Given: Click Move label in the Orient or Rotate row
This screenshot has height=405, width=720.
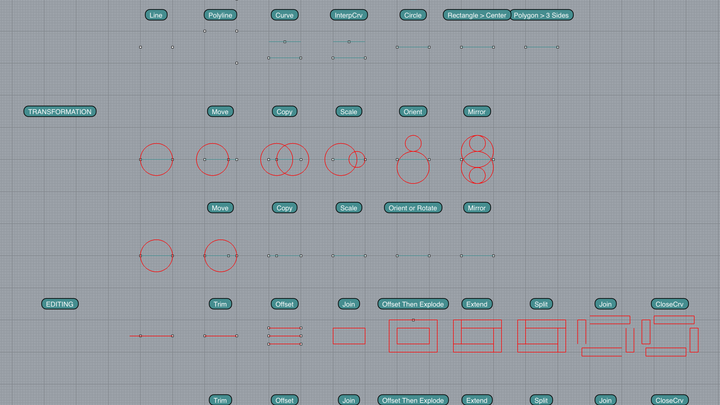Looking at the screenshot, I should tap(220, 208).
